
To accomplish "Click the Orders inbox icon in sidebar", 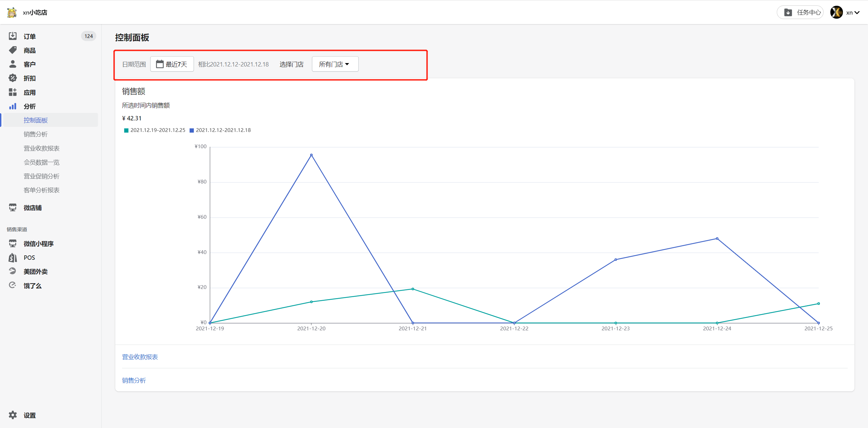I will [13, 36].
